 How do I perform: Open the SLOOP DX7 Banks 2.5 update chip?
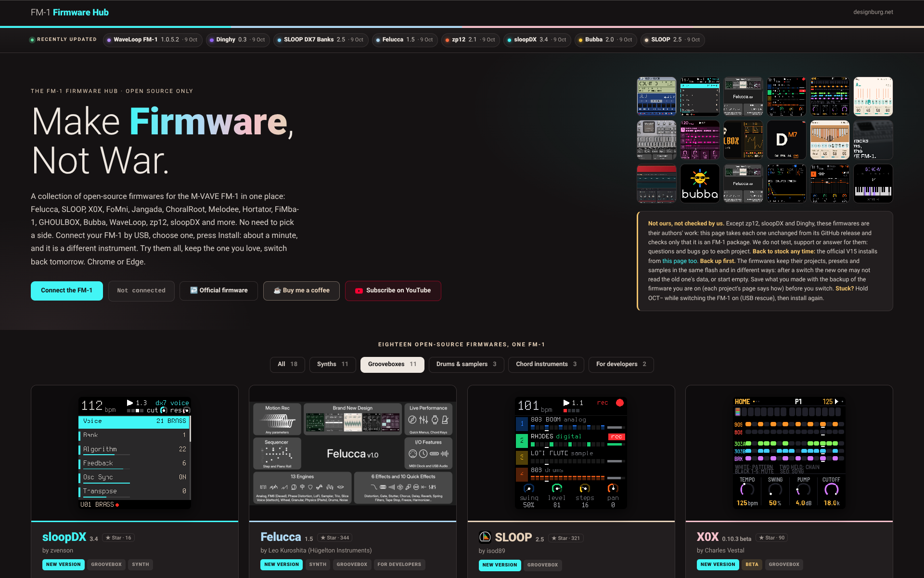point(321,40)
